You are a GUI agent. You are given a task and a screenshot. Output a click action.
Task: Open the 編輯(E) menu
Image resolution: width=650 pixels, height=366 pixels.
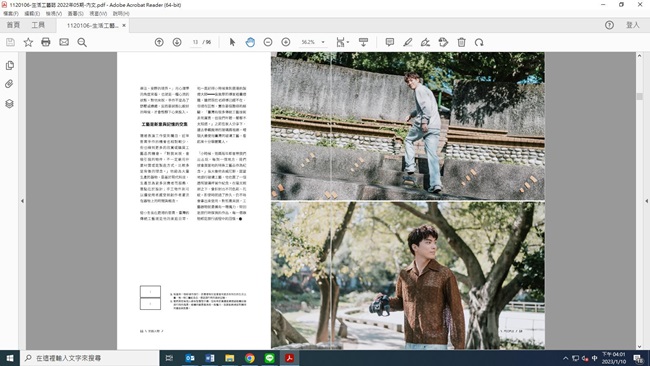[x=32, y=14]
